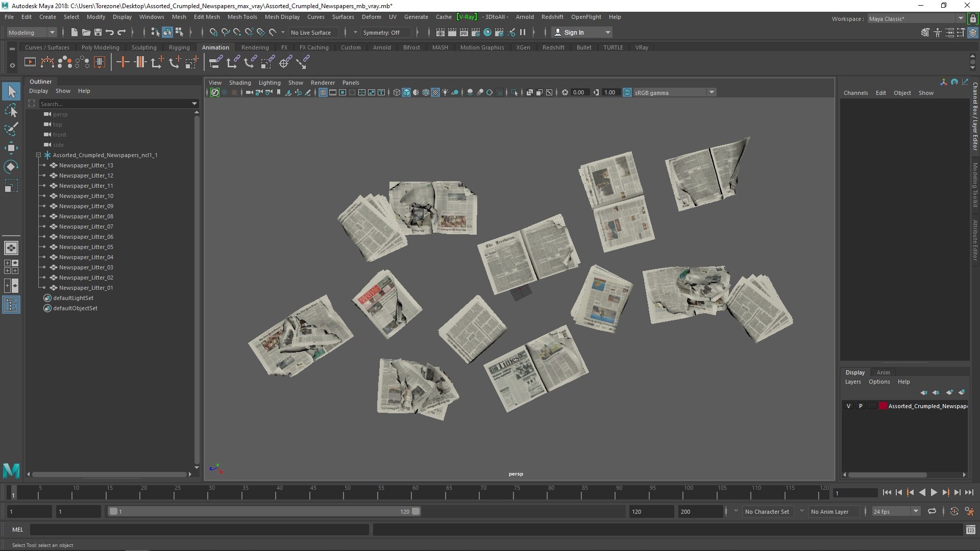
Task: Activate the Scale tool in toolbox
Action: (x=11, y=186)
